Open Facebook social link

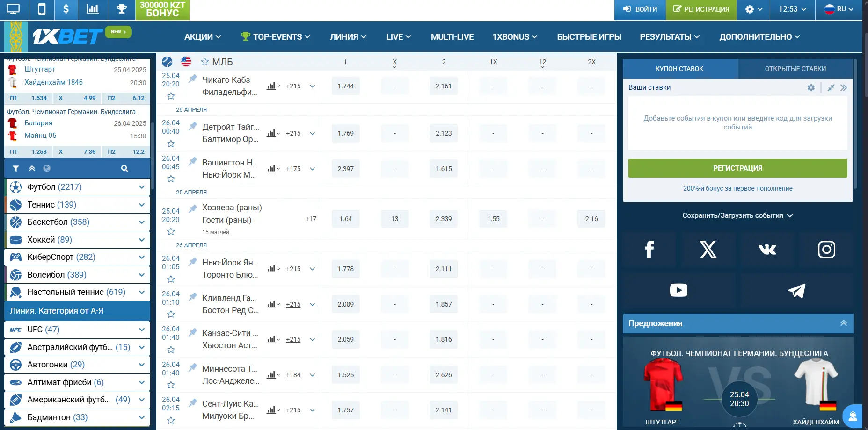click(x=649, y=250)
